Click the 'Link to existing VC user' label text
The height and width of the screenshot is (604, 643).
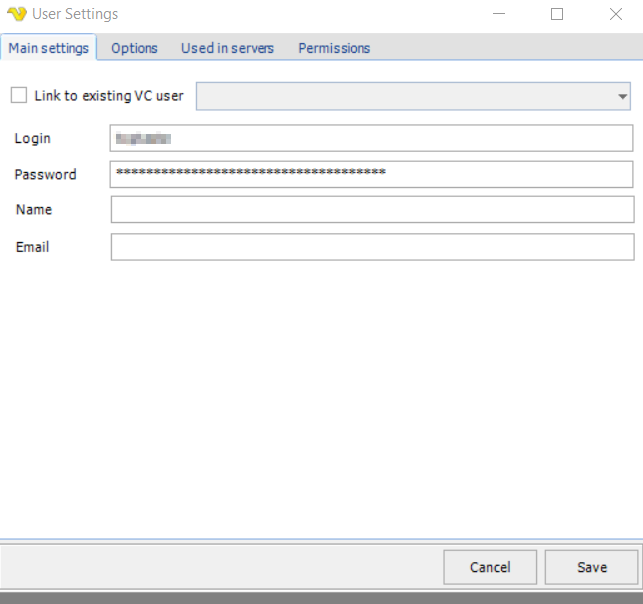point(109,96)
